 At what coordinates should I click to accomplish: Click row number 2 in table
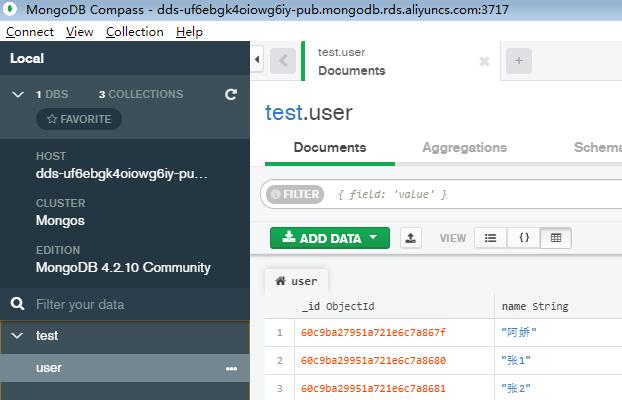280,360
